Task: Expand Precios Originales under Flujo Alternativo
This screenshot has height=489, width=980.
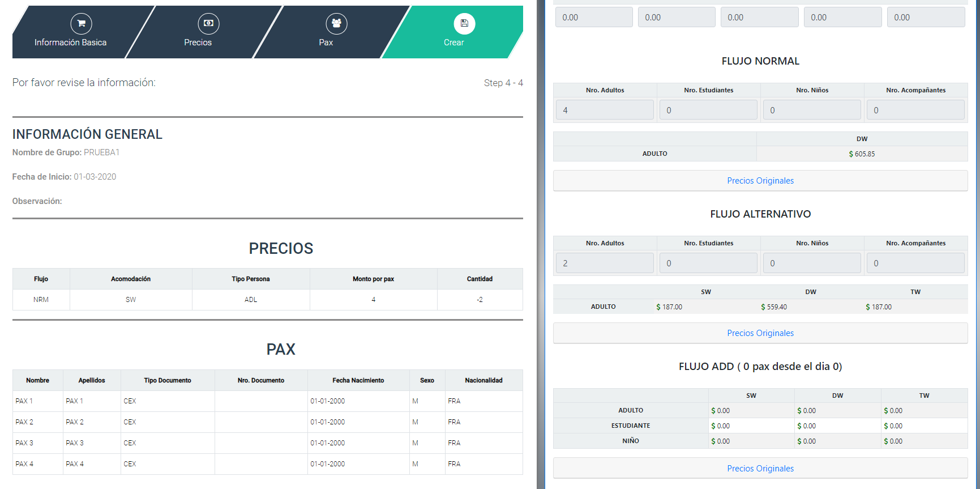Action: coord(760,333)
